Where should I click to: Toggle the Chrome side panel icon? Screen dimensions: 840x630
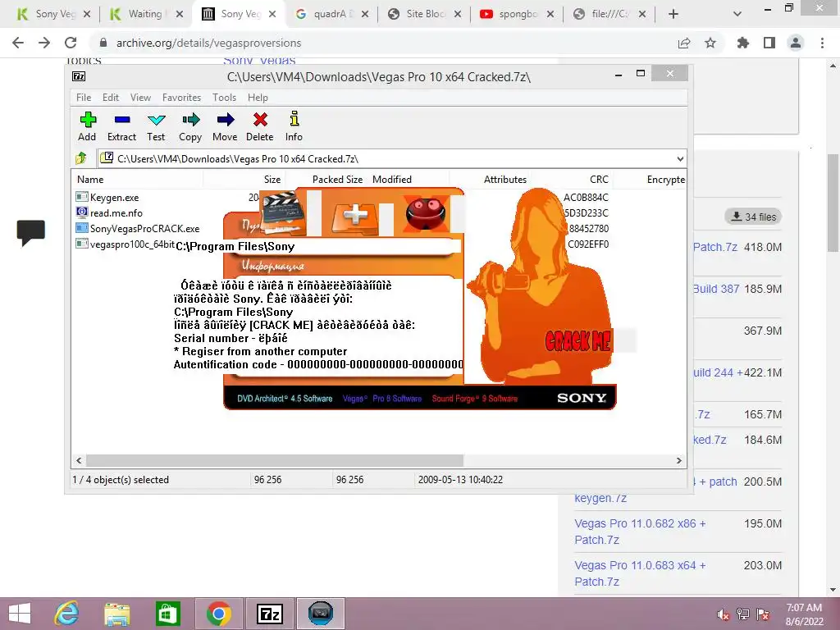click(x=769, y=43)
